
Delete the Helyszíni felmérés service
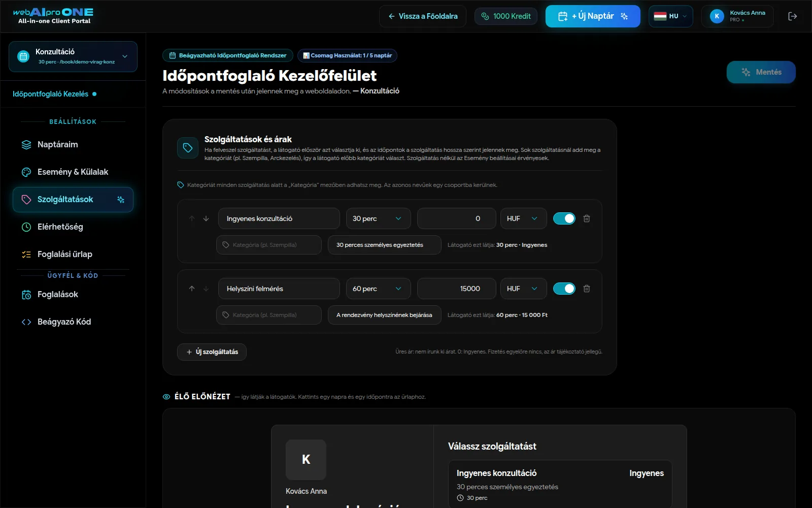(587, 289)
